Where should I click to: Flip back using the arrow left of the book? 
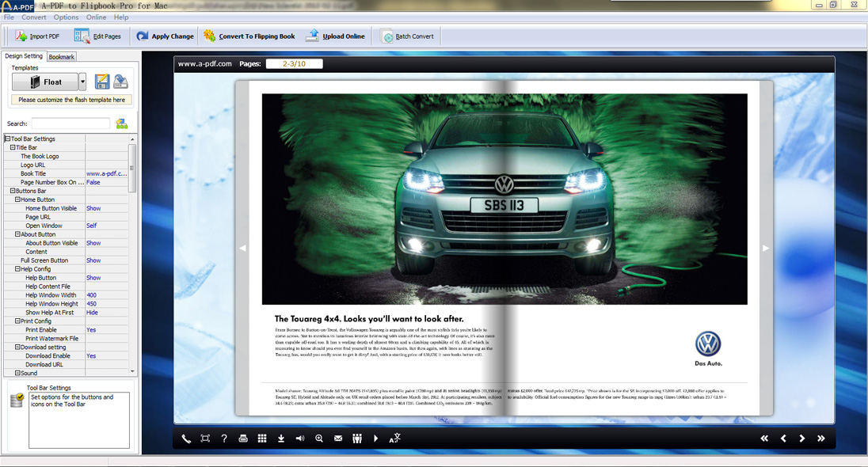click(x=242, y=248)
